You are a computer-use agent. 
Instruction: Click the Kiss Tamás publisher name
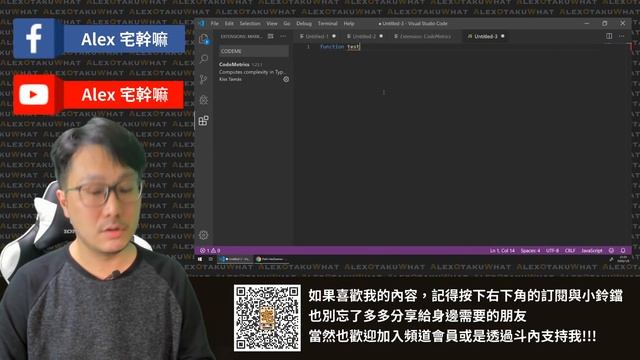tap(231, 79)
